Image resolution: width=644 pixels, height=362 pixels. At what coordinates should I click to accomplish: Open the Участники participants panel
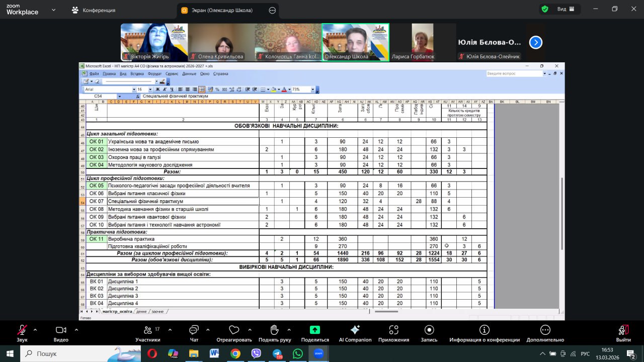coord(147,330)
